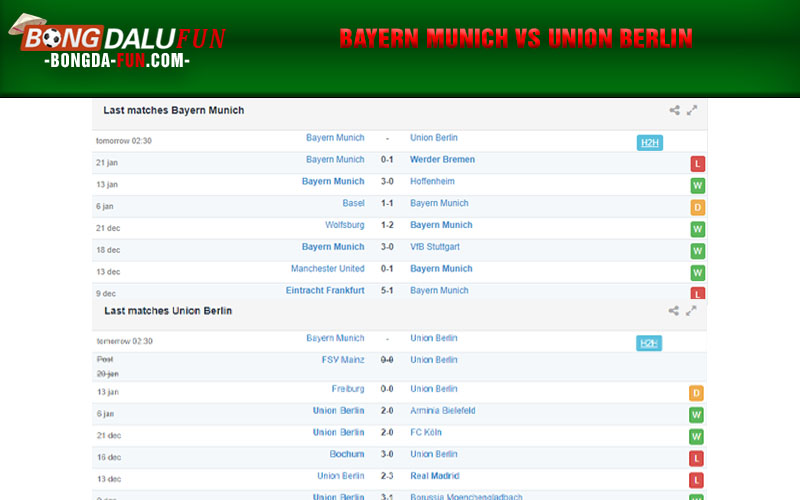This screenshot has width=800, height=500.
Task: Click the Bongdalu Fun site logo
Action: pos(117,42)
